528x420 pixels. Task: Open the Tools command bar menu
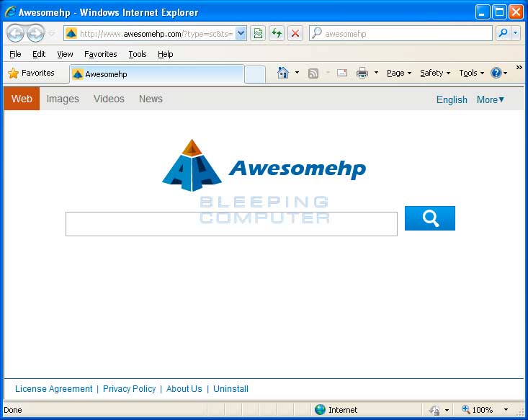pos(471,73)
